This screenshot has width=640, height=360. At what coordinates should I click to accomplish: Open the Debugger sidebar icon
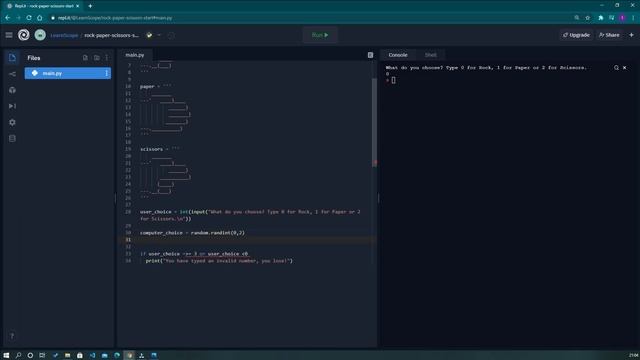tap(12, 106)
